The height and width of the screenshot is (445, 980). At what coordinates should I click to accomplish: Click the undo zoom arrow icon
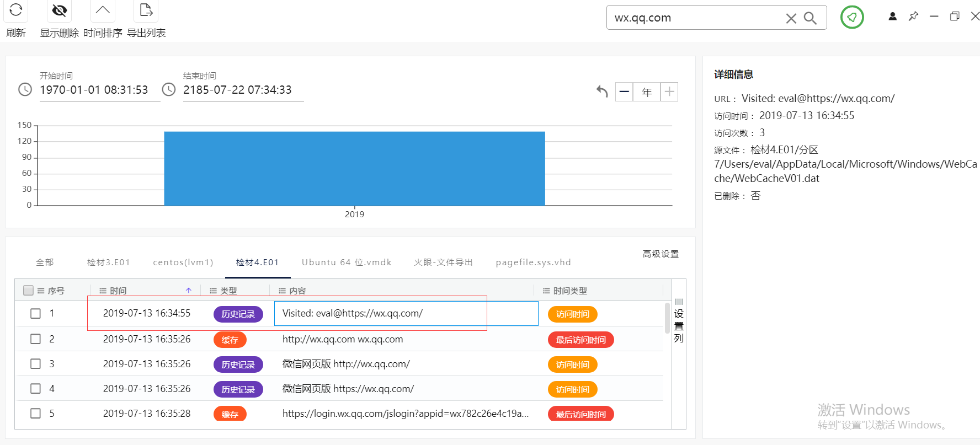pyautogui.click(x=602, y=91)
